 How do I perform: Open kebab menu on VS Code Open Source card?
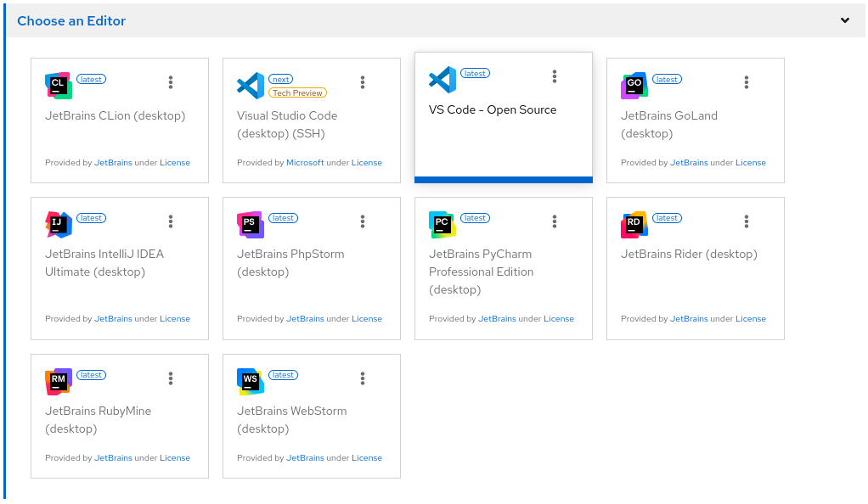(x=555, y=76)
